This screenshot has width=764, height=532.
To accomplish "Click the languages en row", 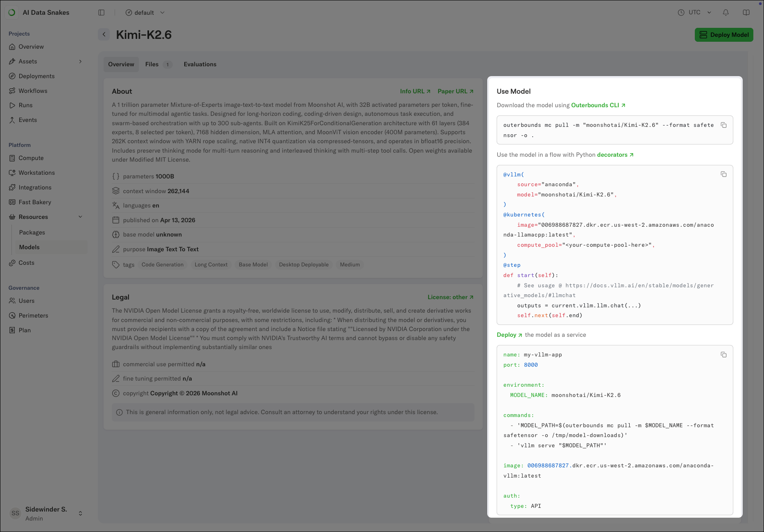I will pyautogui.click(x=293, y=205).
